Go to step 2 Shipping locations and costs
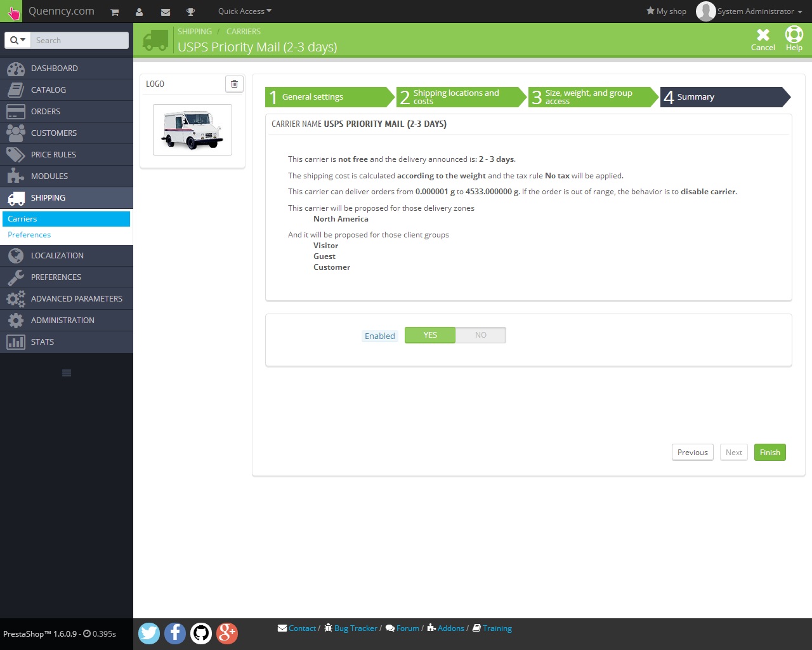 point(462,97)
